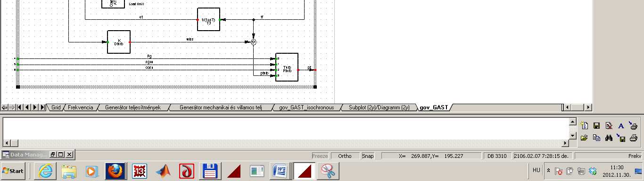Click the binoculars search icon
The height and width of the screenshot is (181, 644).
point(609,138)
